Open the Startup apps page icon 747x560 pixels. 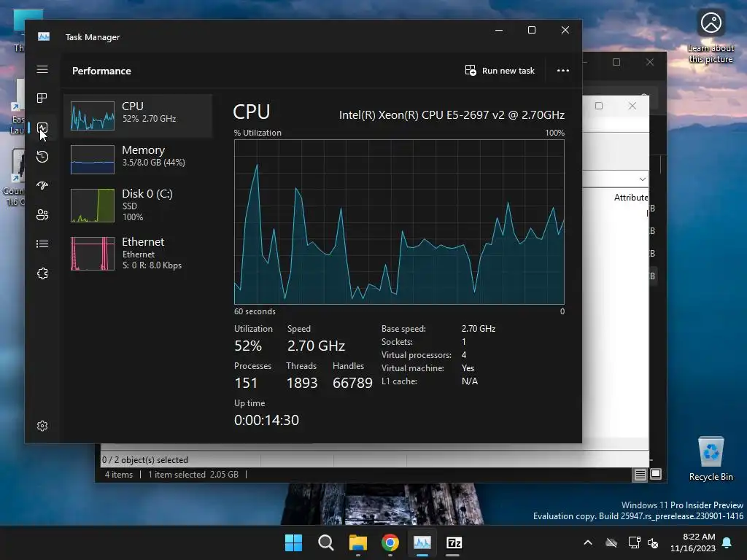42,186
